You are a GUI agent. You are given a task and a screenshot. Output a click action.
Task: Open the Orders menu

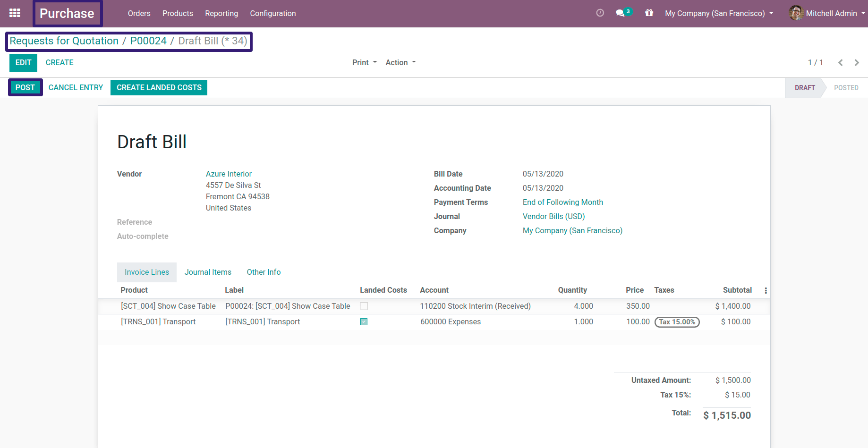click(139, 13)
